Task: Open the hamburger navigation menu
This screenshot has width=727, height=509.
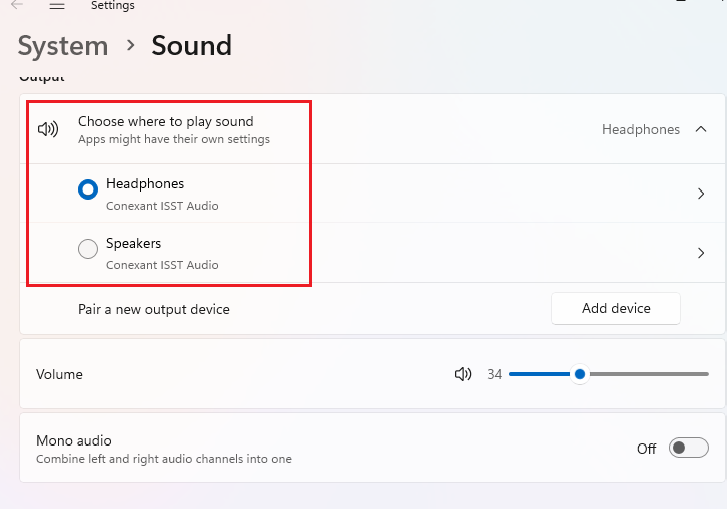Action: click(57, 5)
